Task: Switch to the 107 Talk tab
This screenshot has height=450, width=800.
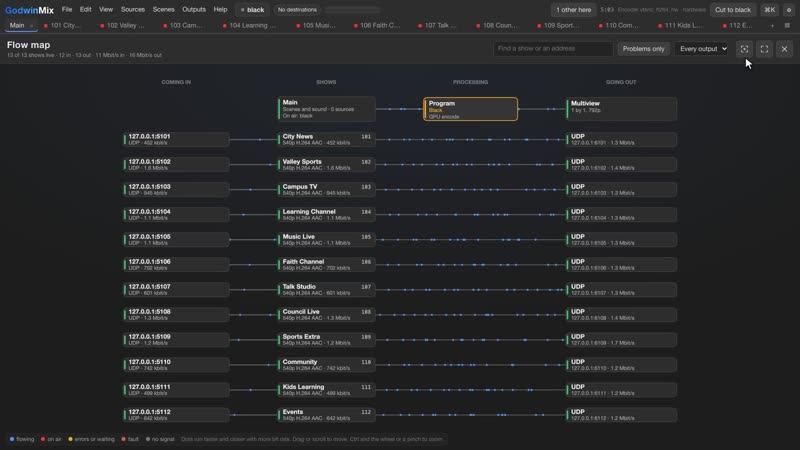Action: 438,26
